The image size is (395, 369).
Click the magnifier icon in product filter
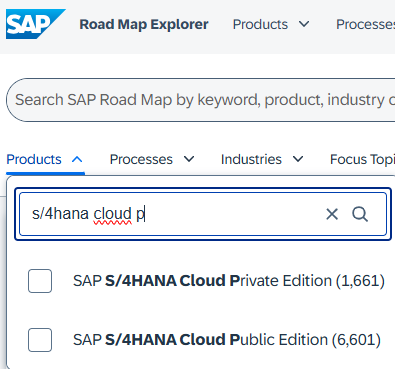360,214
